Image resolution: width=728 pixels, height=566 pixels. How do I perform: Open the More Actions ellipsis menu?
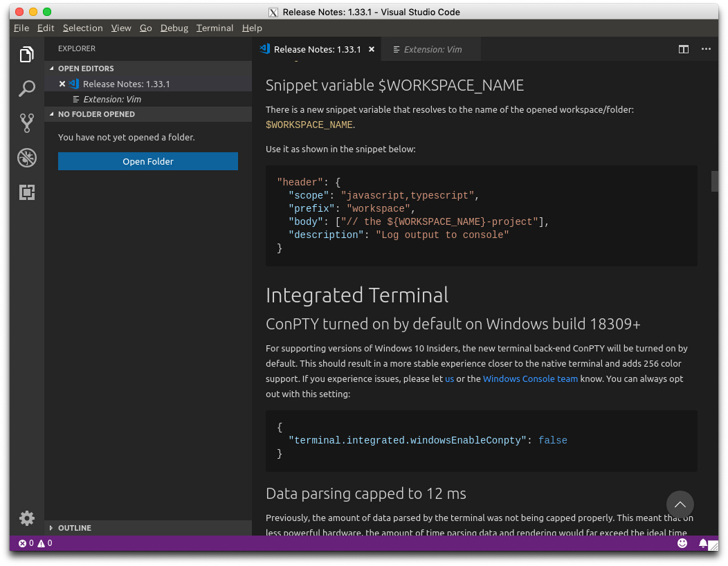click(706, 48)
